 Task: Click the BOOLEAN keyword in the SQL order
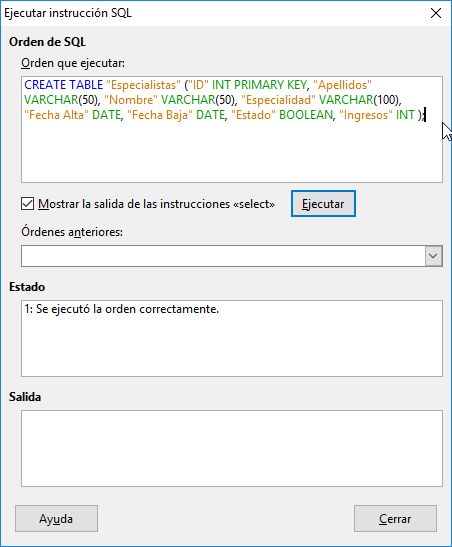(x=306, y=115)
